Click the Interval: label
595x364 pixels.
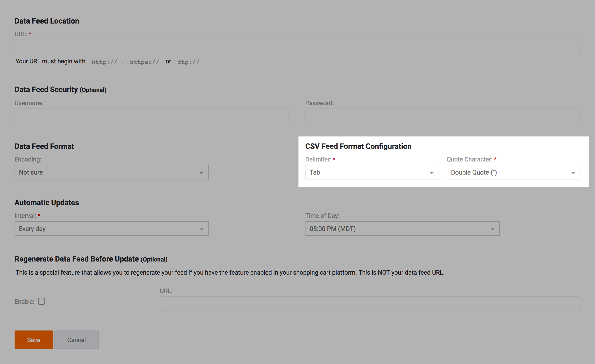click(x=25, y=216)
